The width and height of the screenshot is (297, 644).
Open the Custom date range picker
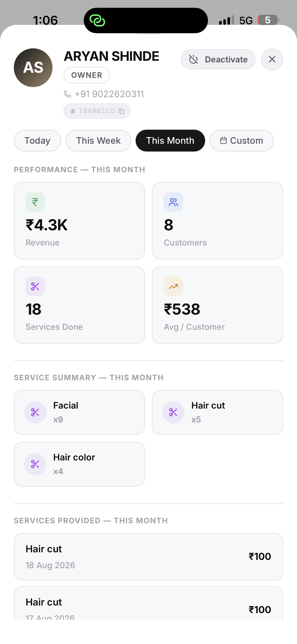[242, 141]
